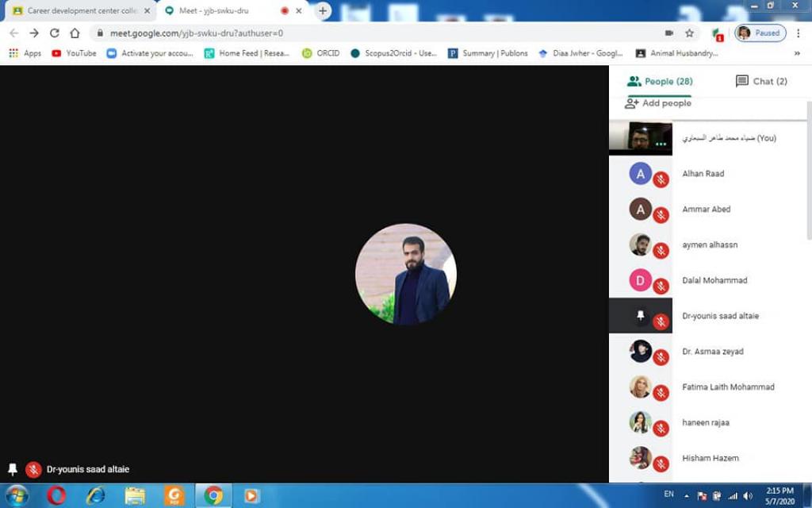
Task: Click the muted mic icon for Alhan Raad
Action: (x=661, y=180)
